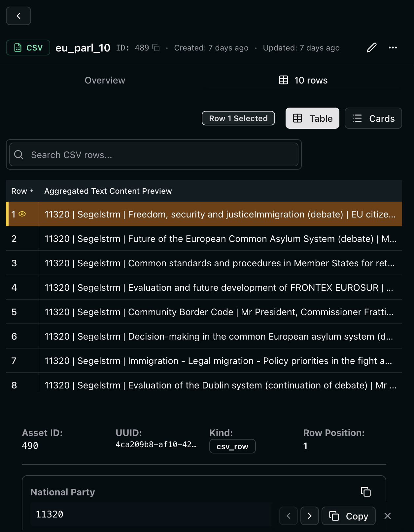
Task: Click the csv_row kind badge
Action: tap(232, 446)
